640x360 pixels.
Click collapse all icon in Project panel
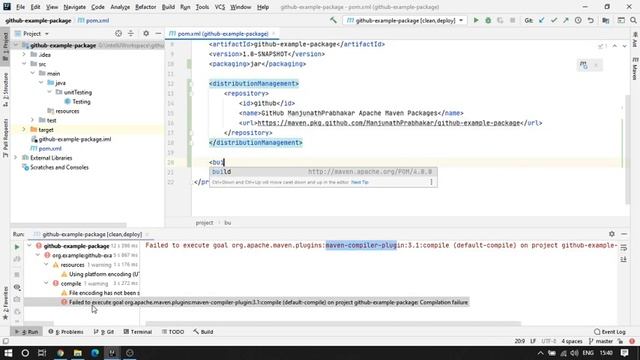pyautogui.click(x=131, y=33)
